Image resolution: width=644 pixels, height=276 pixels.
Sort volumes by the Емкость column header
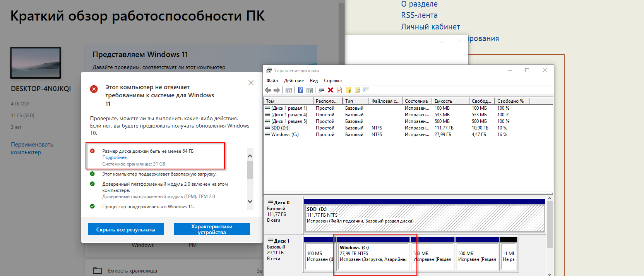[444, 101]
